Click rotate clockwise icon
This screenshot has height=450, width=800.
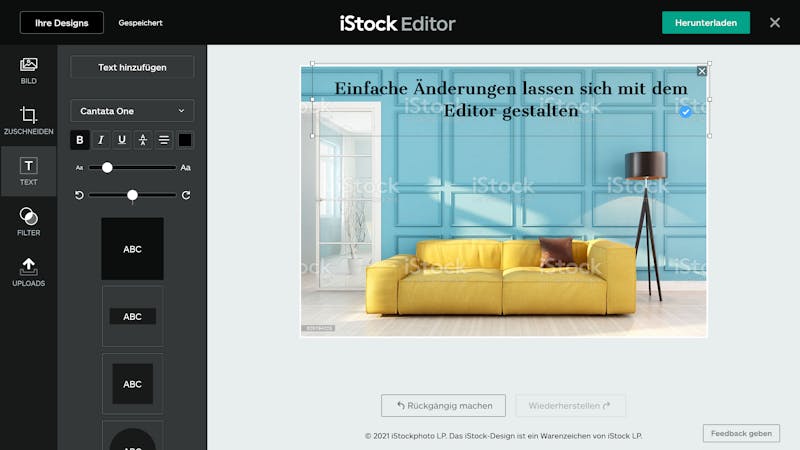186,195
